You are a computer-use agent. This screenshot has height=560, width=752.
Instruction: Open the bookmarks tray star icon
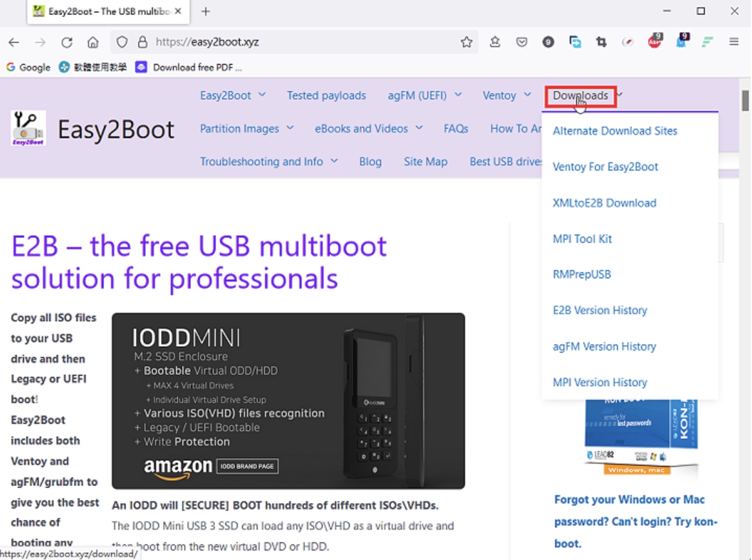(x=495, y=42)
